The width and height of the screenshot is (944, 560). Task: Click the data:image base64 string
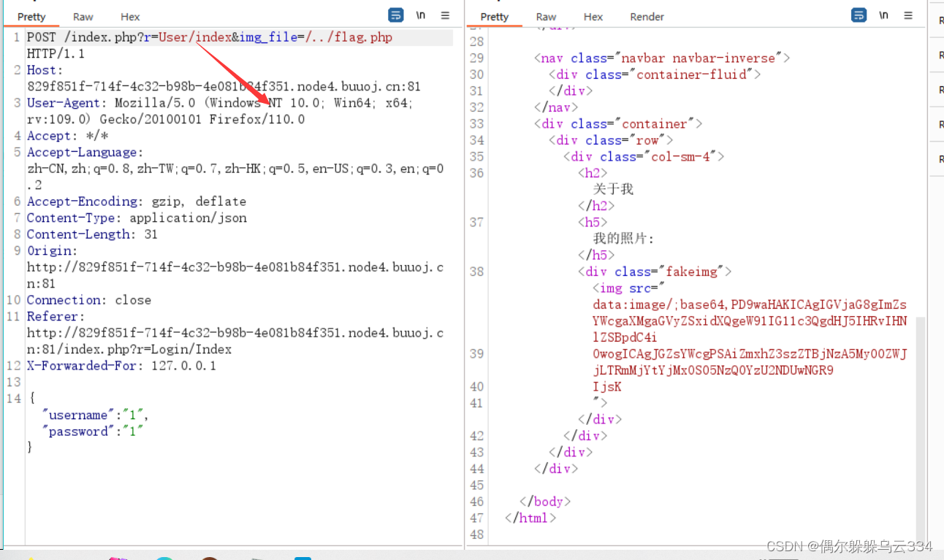750,345
